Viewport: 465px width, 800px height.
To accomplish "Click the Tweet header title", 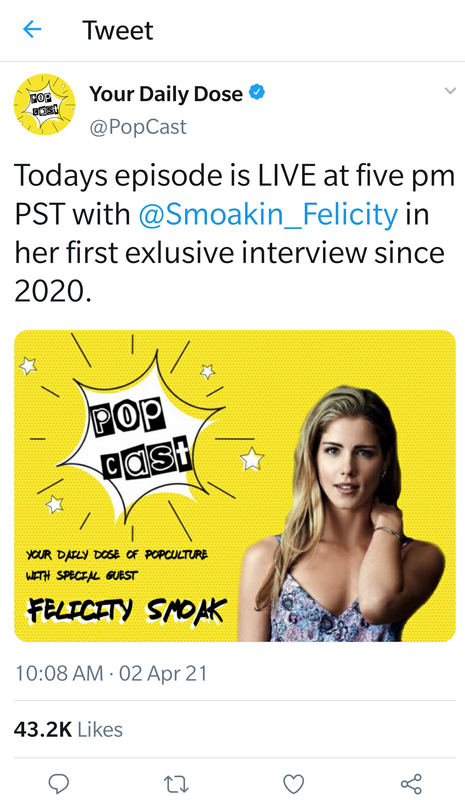I will point(117,30).
